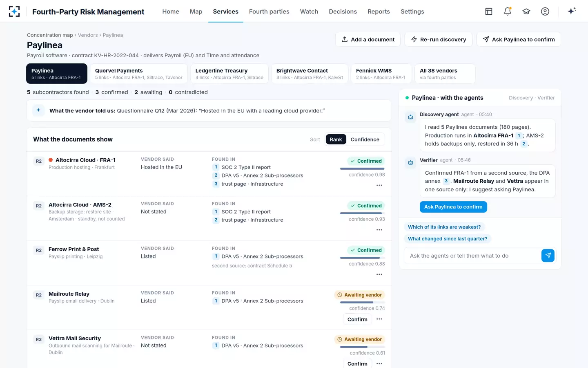
Task: Open citation 1 badge in Discovery agent message
Action: pos(519,136)
